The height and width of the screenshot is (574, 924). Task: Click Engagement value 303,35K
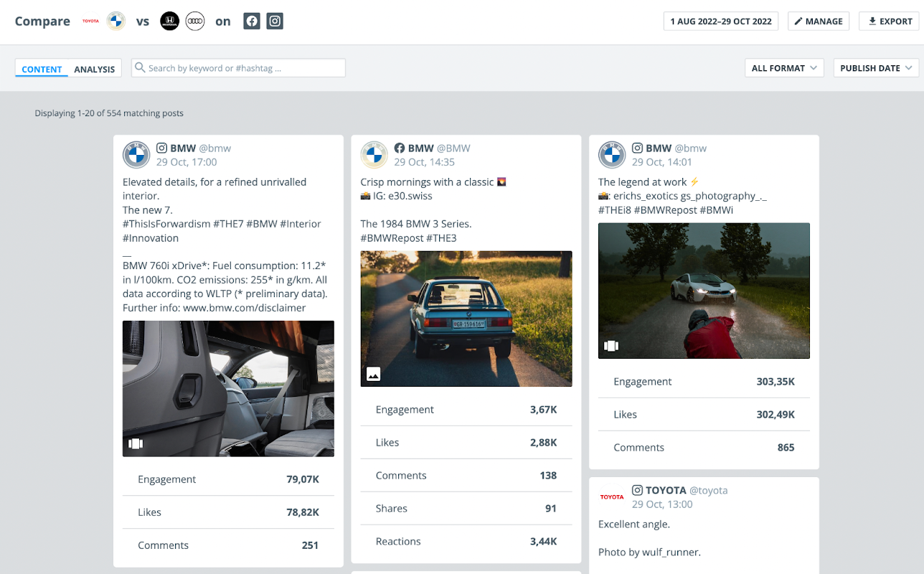[775, 382]
